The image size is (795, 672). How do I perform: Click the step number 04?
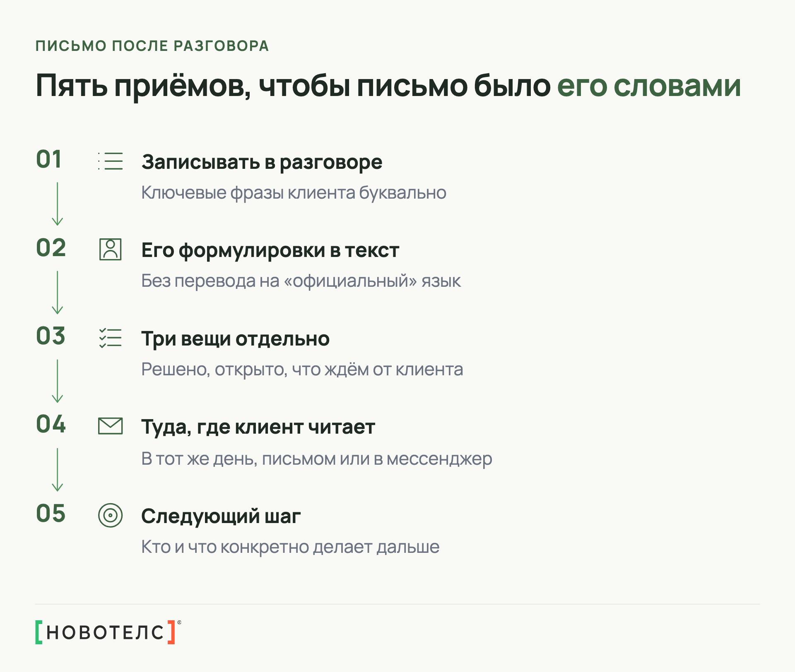51,424
